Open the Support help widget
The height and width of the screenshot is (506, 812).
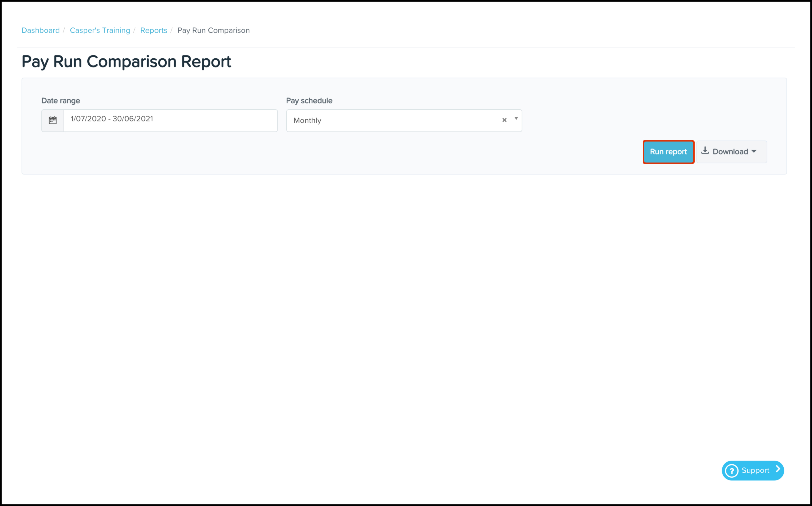[755, 471]
